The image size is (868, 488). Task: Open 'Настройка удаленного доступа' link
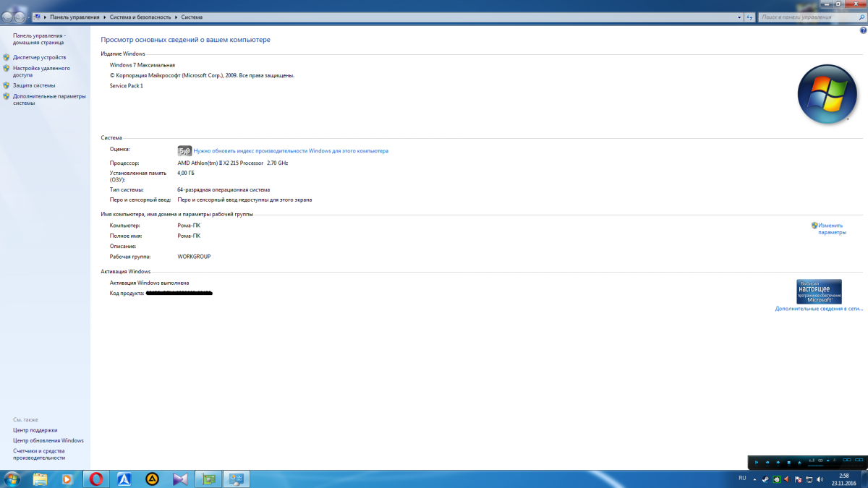point(41,71)
